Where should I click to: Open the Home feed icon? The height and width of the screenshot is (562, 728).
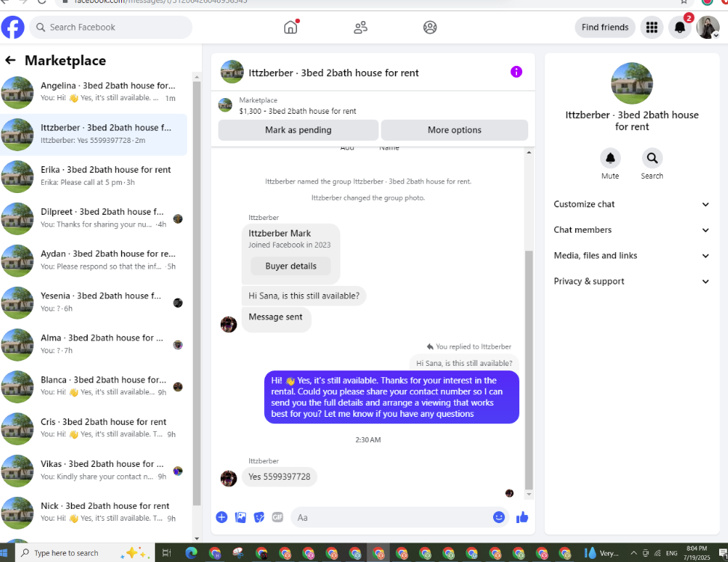(x=291, y=27)
